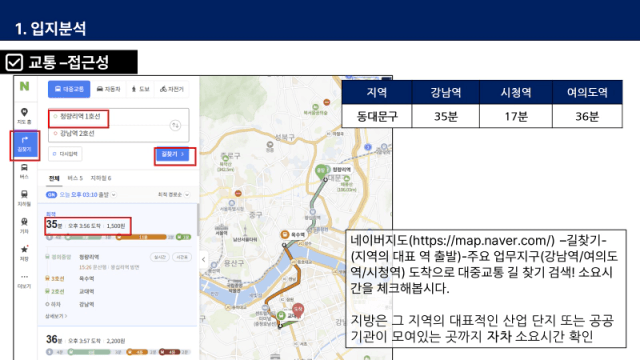Click the 시간표 timetable button
This screenshot has width=640, height=360.
click(182, 257)
